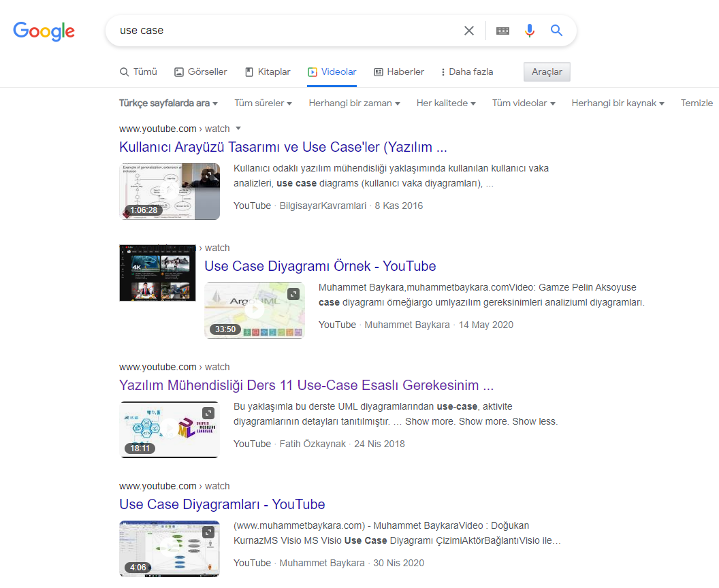The width and height of the screenshot is (719, 588).
Task: Open the 18:11 UML video thumbnail
Action: point(170,429)
